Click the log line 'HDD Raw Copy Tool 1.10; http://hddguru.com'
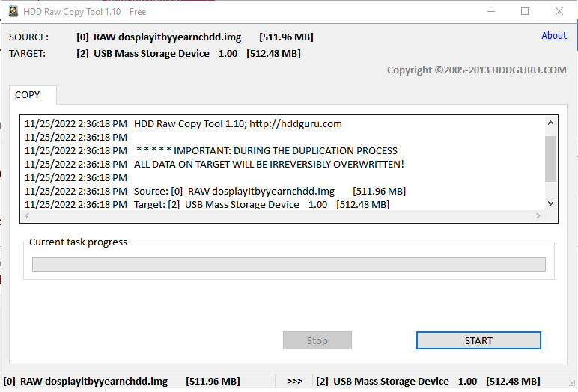This screenshot has width=578, height=392. 238,123
